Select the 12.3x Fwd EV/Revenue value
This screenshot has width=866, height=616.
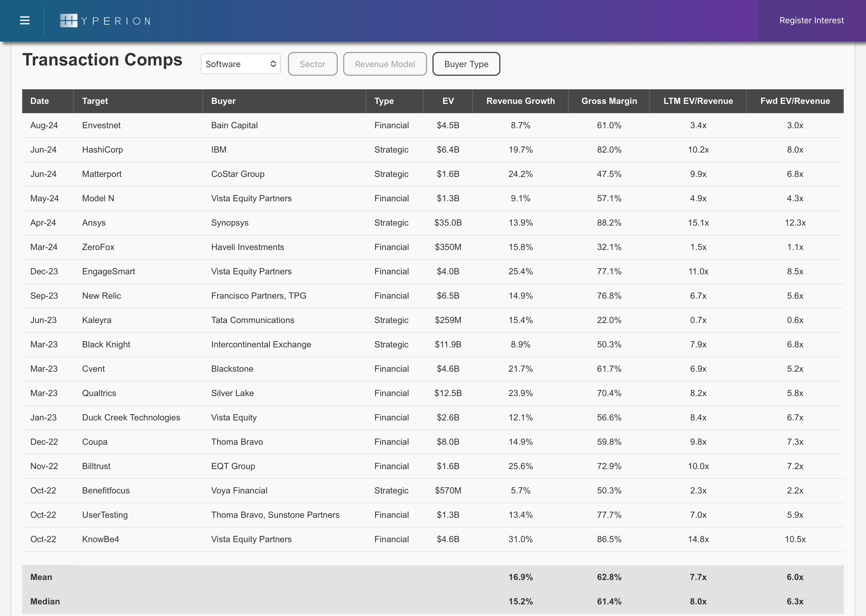[795, 223]
